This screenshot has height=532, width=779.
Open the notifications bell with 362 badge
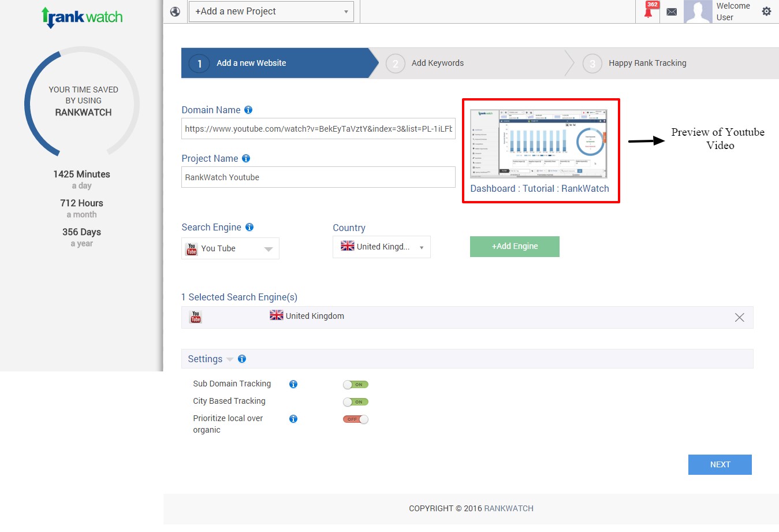click(x=649, y=10)
